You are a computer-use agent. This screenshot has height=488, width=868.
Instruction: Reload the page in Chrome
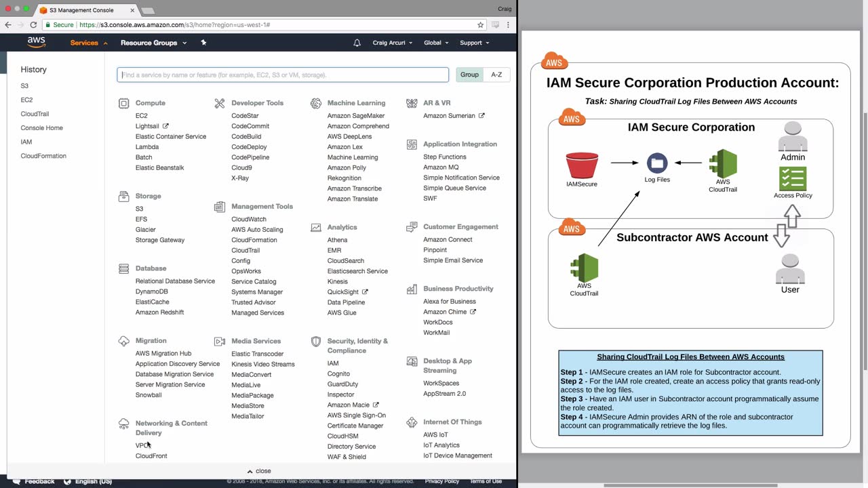pyautogui.click(x=33, y=25)
